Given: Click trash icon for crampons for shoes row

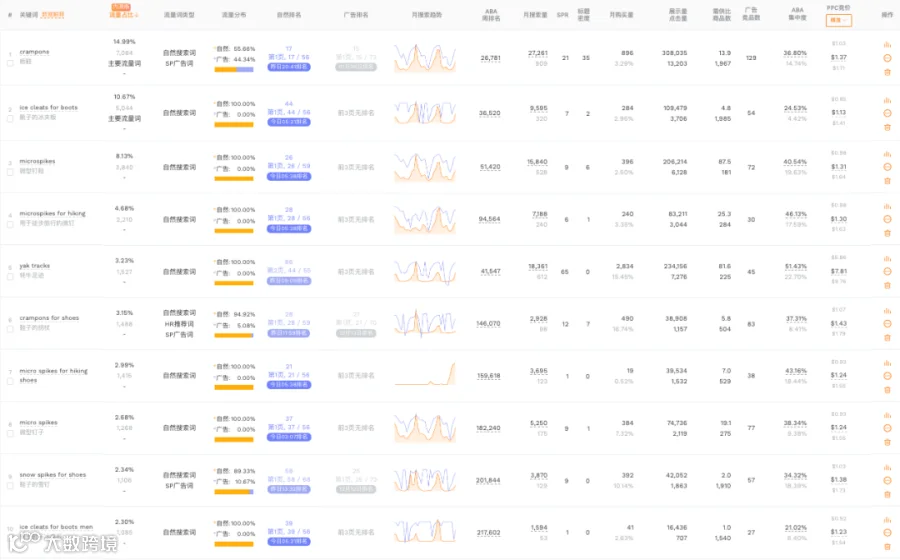Looking at the screenshot, I should pyautogui.click(x=887, y=338).
